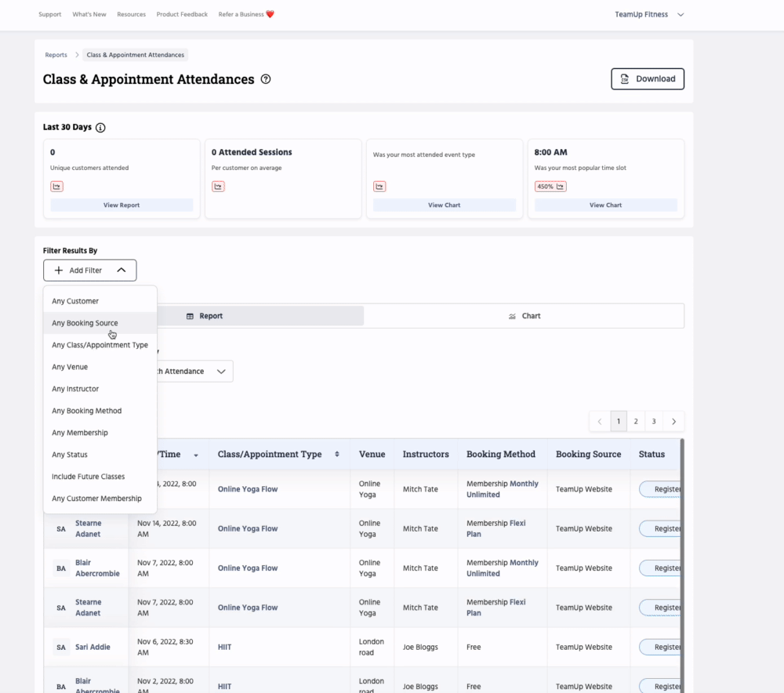Select Any Booking Source filter option
This screenshot has width=784, height=693.
pos(85,323)
